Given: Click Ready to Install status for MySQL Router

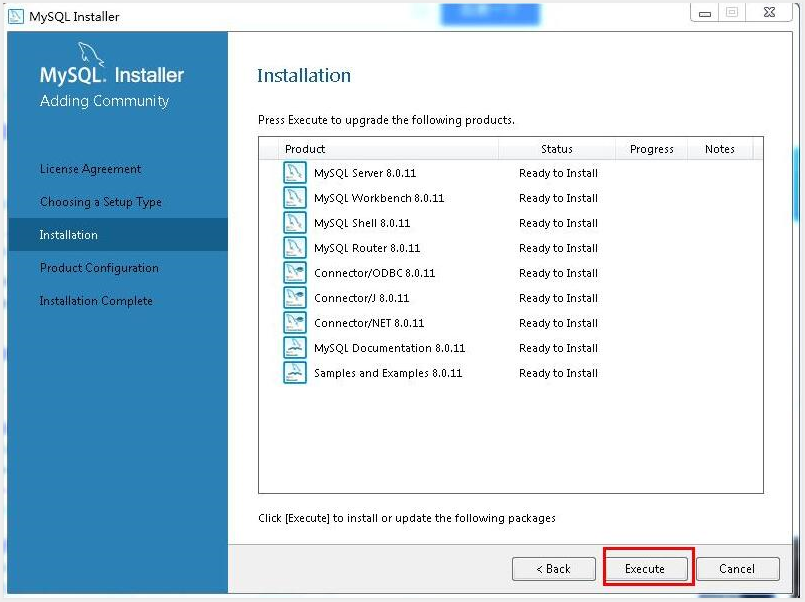Looking at the screenshot, I should pyautogui.click(x=559, y=248).
